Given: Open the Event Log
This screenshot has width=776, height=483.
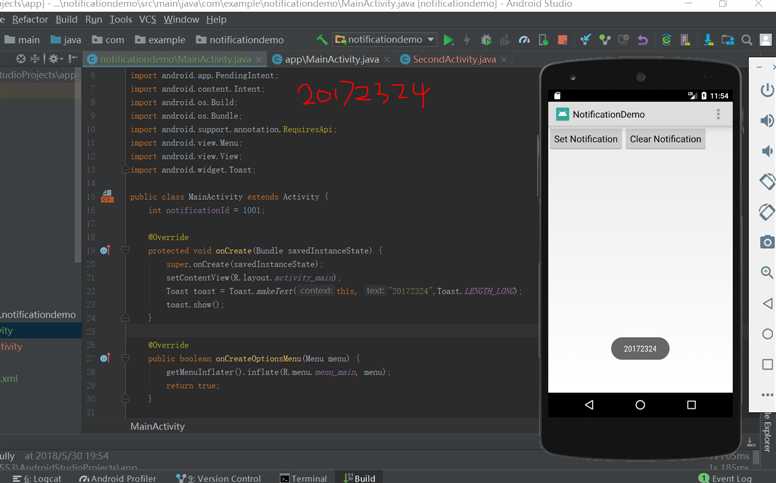Looking at the screenshot, I should pyautogui.click(x=726, y=478).
